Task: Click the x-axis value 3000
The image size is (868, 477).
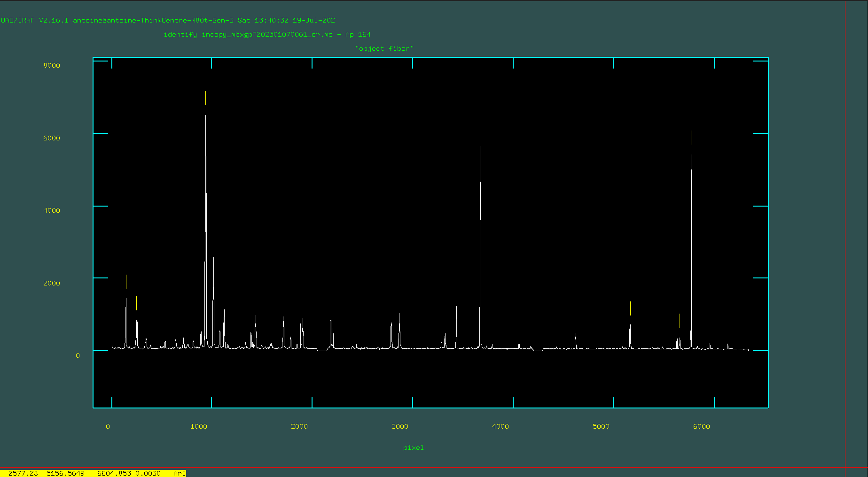Action: [x=399, y=426]
